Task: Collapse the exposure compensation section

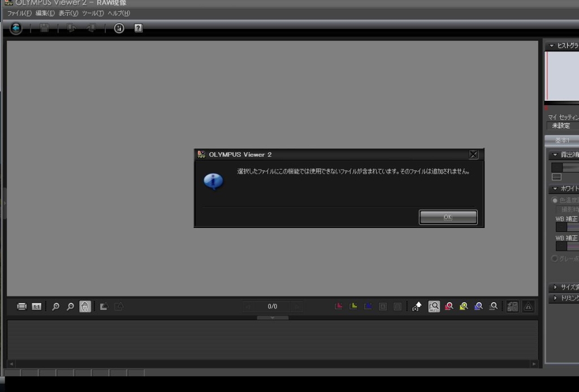Action: [x=555, y=155]
